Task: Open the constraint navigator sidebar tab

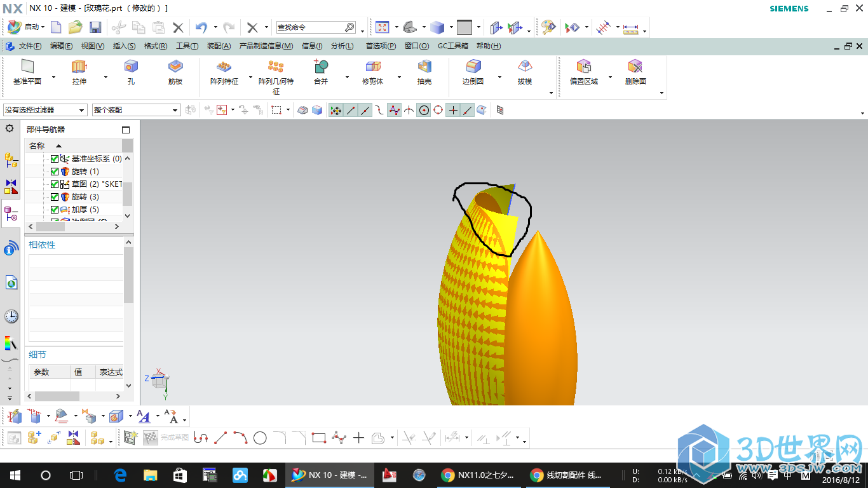Action: point(11,186)
